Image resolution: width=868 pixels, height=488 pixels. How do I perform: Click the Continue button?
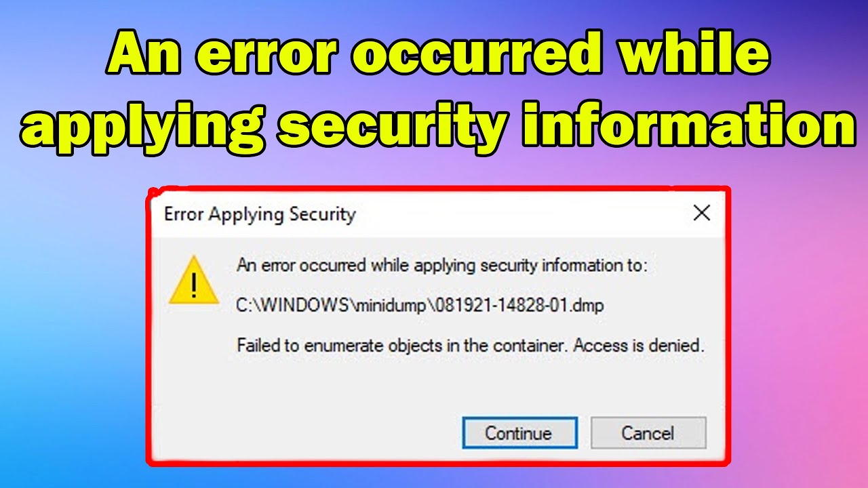point(520,433)
